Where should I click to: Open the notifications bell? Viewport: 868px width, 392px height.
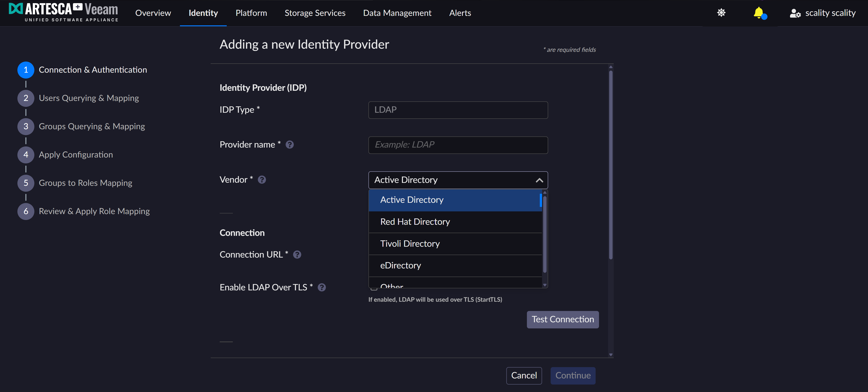[758, 13]
